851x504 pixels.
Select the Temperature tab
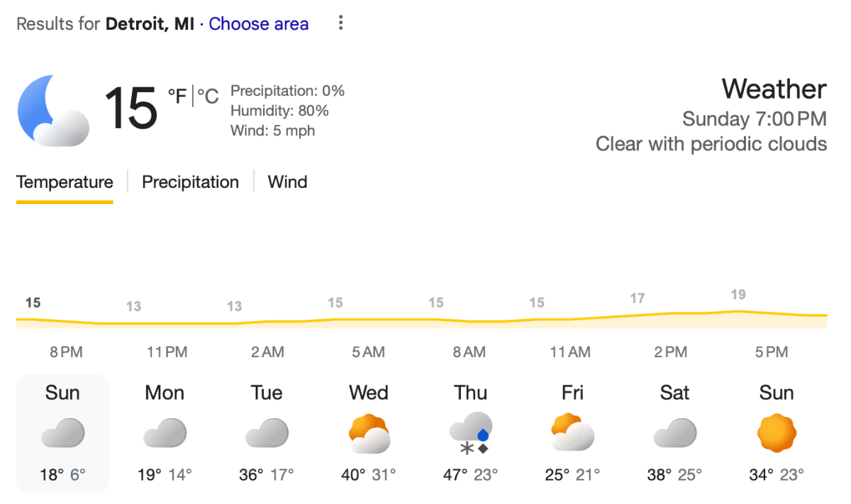pos(65,182)
